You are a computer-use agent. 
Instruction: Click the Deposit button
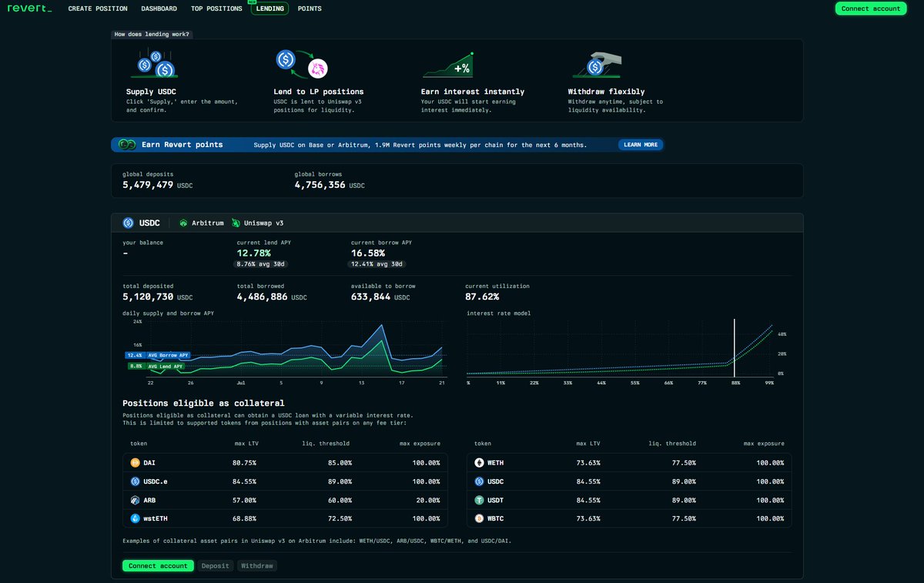coord(216,565)
